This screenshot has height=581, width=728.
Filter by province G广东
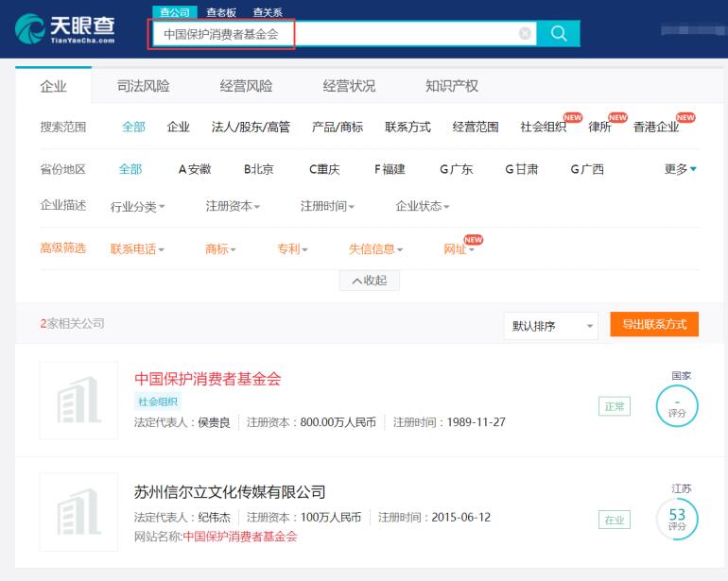pyautogui.click(x=457, y=169)
